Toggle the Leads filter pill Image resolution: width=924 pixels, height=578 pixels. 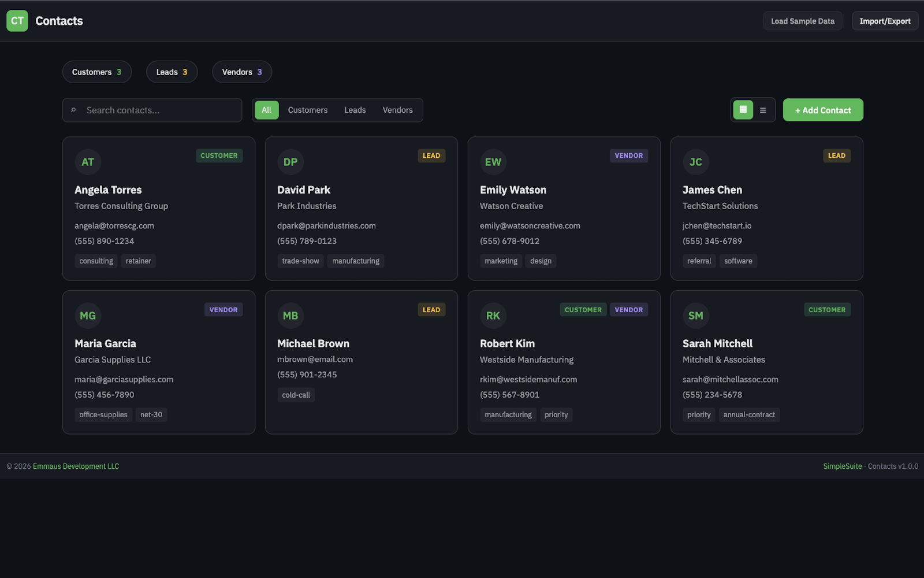tap(172, 72)
